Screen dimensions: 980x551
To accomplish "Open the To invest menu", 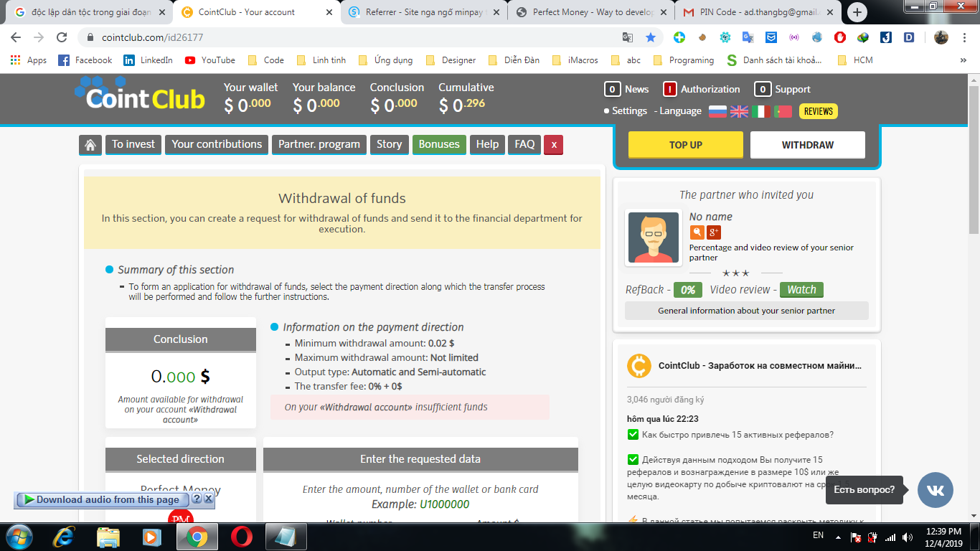I will [133, 145].
